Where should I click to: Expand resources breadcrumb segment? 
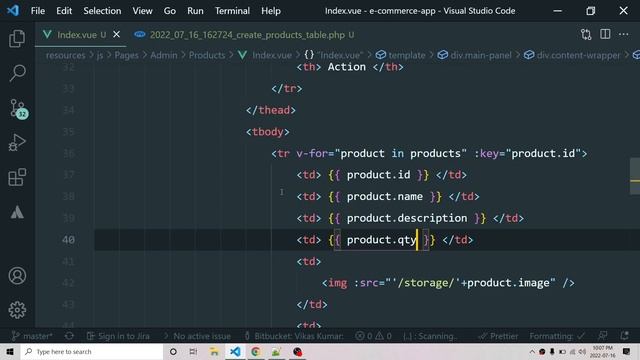coord(65,55)
